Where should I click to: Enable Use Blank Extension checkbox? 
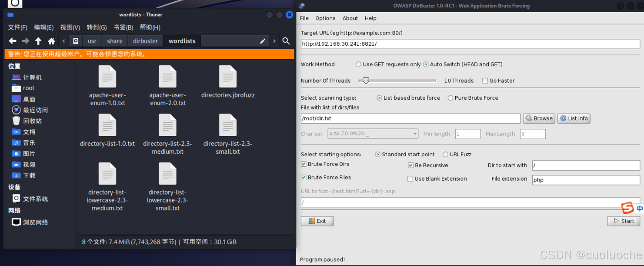(410, 179)
